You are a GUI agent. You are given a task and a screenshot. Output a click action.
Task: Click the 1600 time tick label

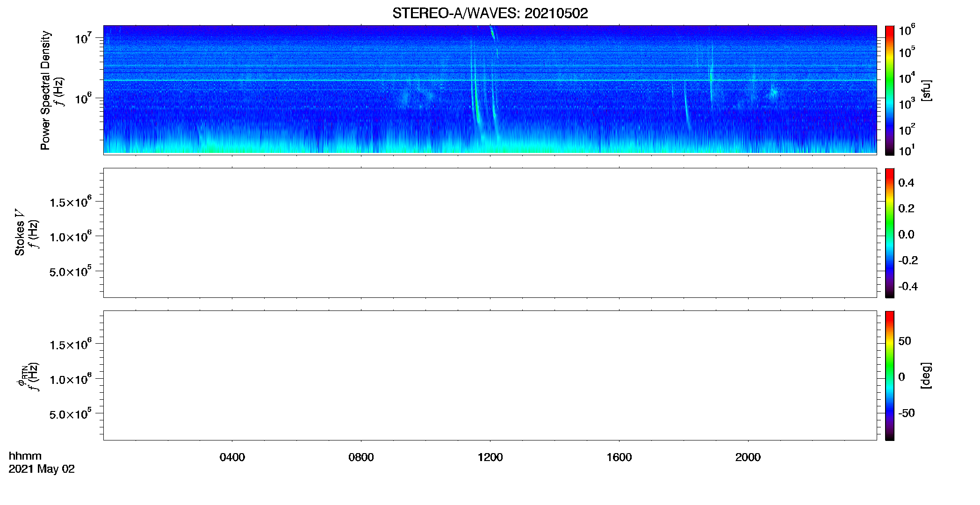(x=619, y=457)
